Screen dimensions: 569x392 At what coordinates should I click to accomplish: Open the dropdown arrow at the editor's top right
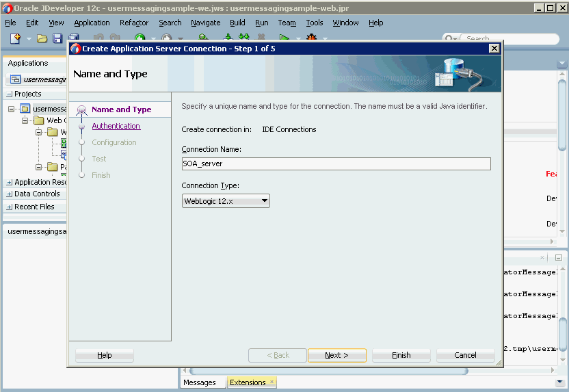click(561, 64)
